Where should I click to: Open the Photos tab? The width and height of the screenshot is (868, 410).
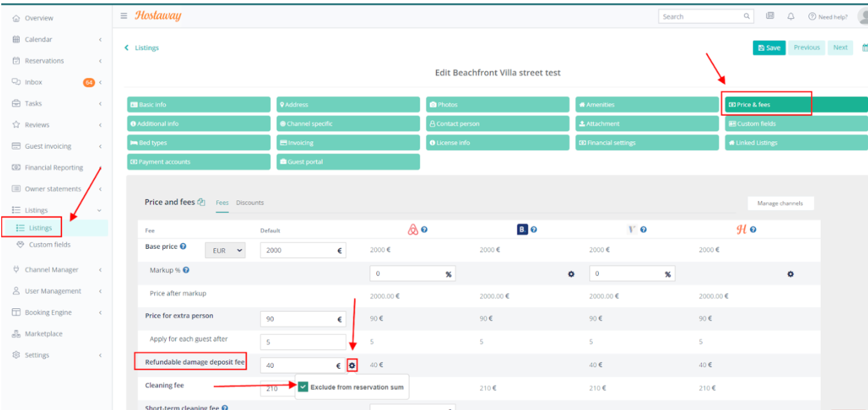coord(498,105)
